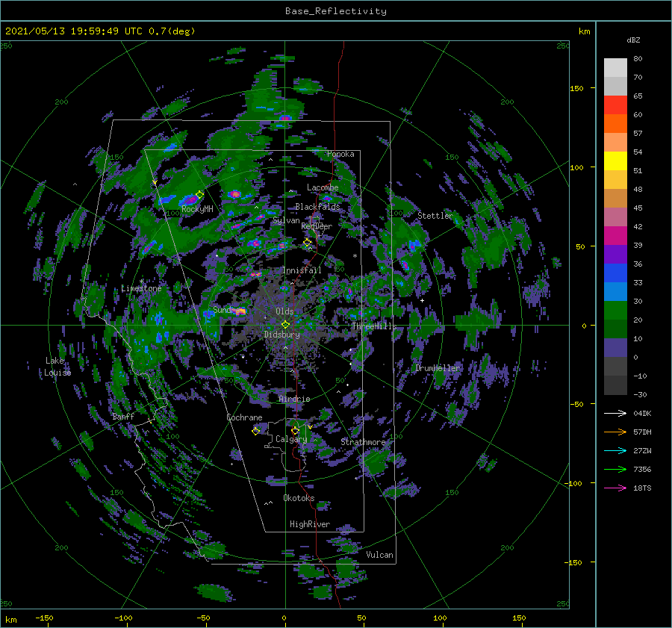The image size is (672, 628).
Task: Click the dBZ legend heading
Action: pos(633,40)
